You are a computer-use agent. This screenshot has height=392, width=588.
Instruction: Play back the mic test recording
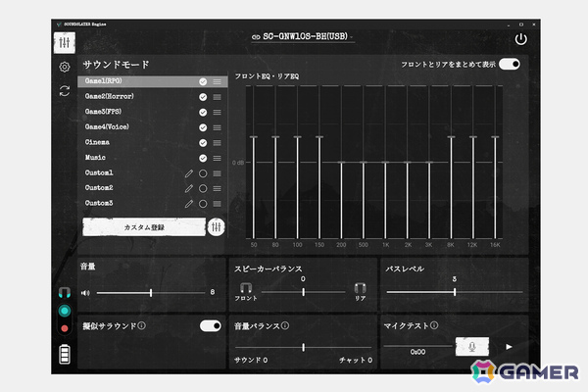509,347
